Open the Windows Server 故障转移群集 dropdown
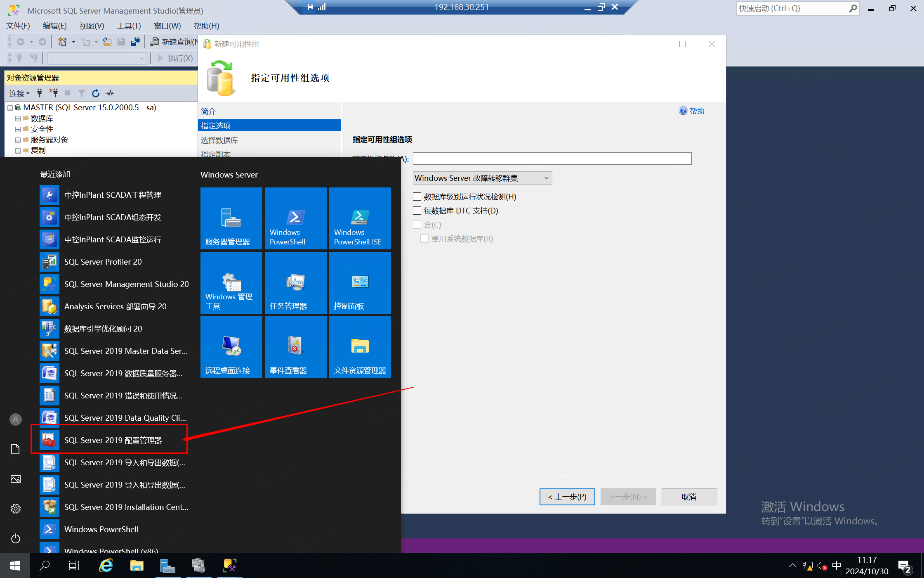Image resolution: width=924 pixels, height=578 pixels. (482, 178)
